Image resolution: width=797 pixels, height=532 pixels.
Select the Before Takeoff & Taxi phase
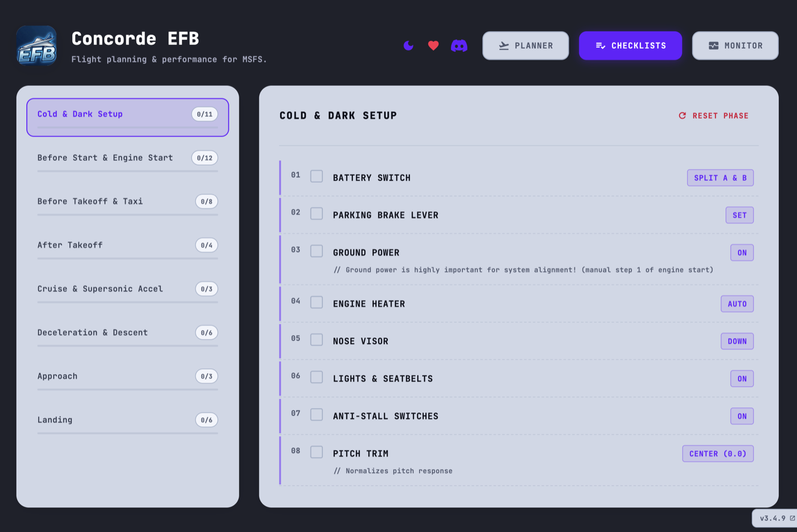(128, 205)
